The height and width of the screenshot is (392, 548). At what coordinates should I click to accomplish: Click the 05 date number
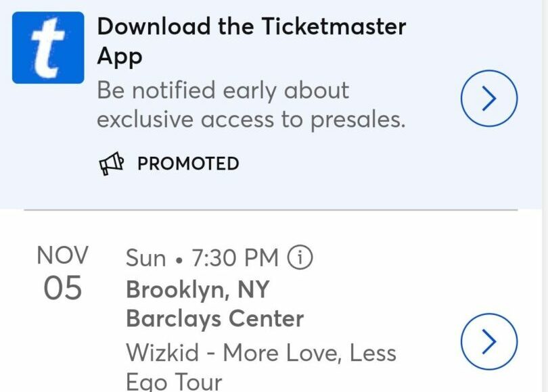pyautogui.click(x=62, y=289)
